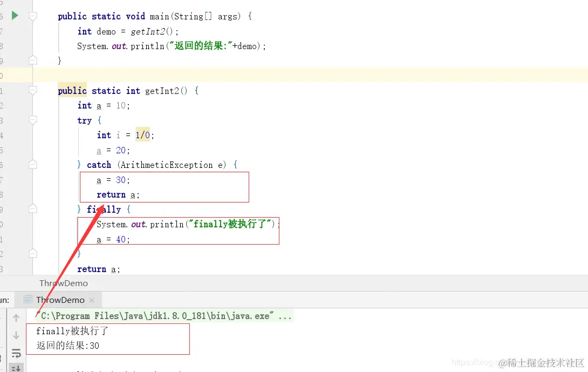Image resolution: width=588 pixels, height=372 pixels.
Task: Click the println "finally被执行了" statement
Action: tap(188, 225)
